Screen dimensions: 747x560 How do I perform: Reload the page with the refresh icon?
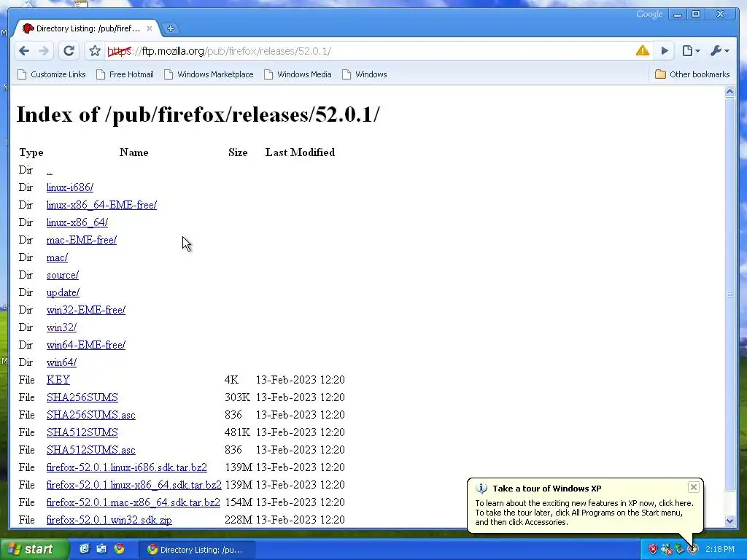(x=69, y=50)
